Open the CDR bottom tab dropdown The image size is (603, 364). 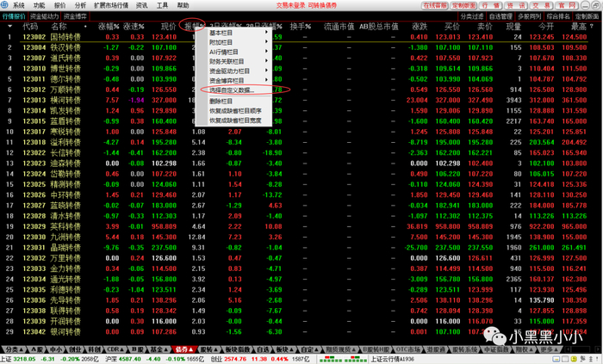click(x=115, y=349)
